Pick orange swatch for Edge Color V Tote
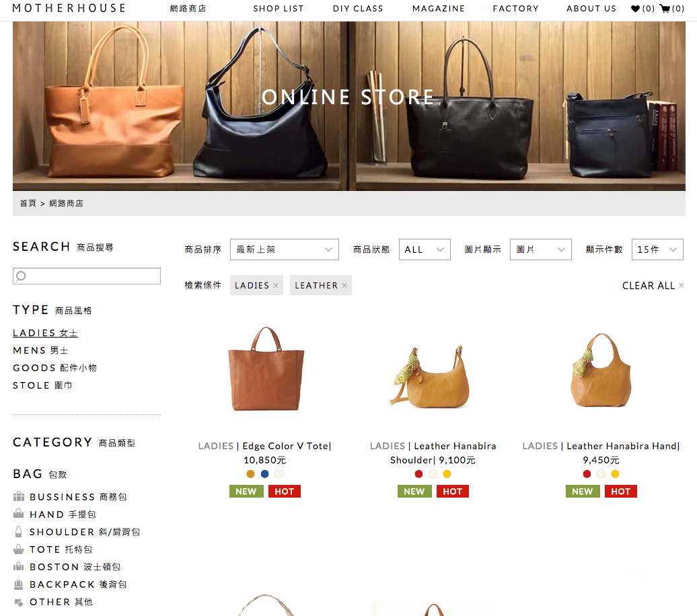The height and width of the screenshot is (616, 697). (251, 474)
